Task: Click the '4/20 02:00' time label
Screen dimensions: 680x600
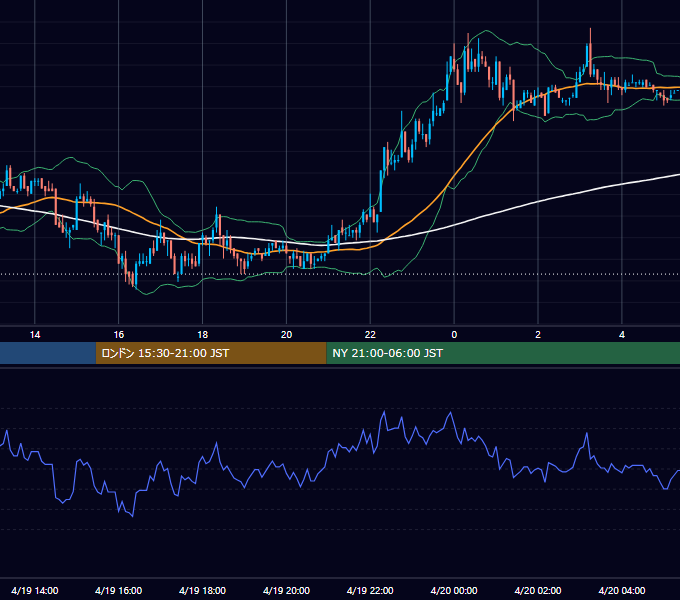Action: tap(538, 590)
